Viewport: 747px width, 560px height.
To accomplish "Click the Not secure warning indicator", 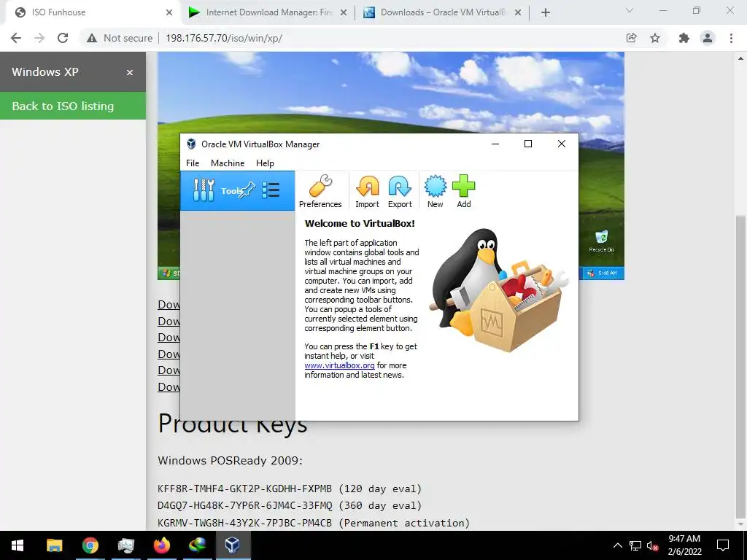I will (x=119, y=38).
